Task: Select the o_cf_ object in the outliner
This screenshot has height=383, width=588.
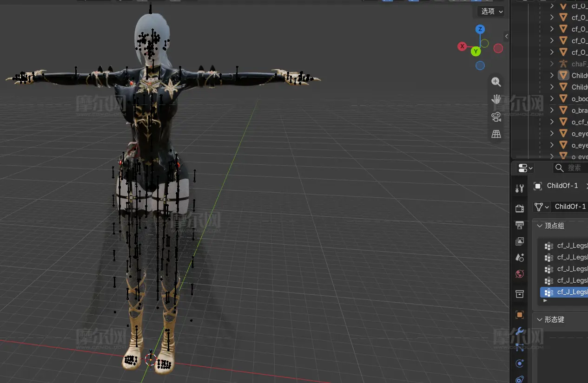Action: (x=579, y=122)
